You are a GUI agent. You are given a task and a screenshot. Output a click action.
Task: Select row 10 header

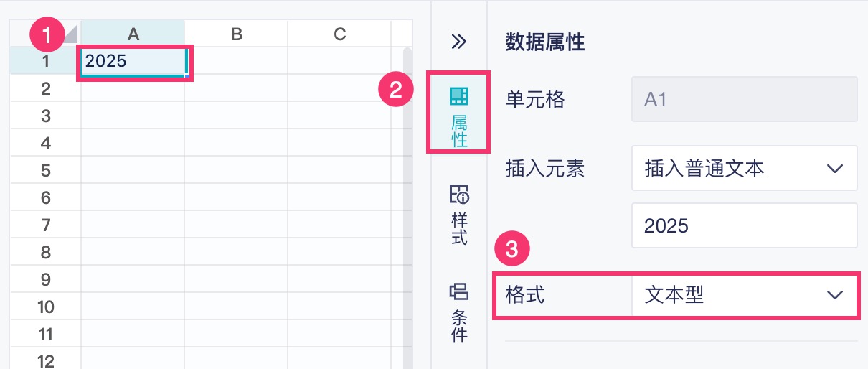point(45,307)
